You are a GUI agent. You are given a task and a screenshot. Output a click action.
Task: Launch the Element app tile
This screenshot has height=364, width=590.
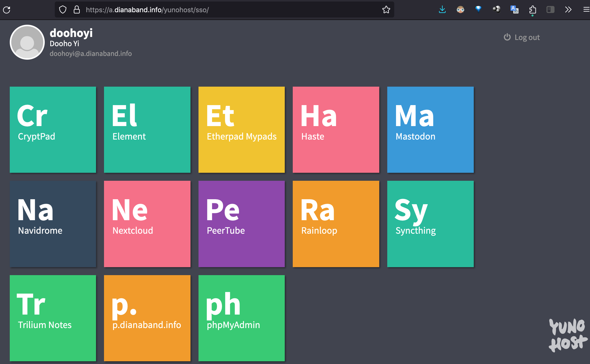pos(147,130)
